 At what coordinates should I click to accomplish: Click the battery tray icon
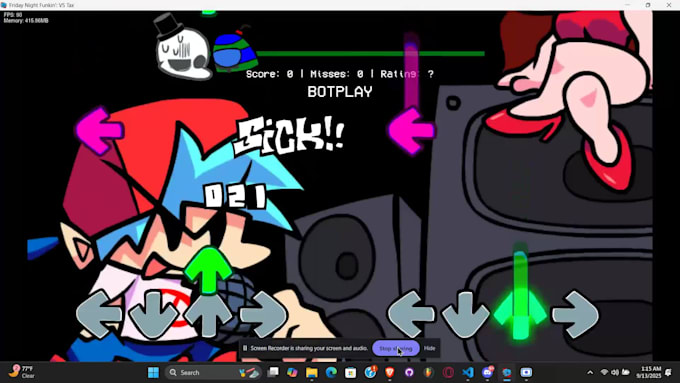[625, 373]
